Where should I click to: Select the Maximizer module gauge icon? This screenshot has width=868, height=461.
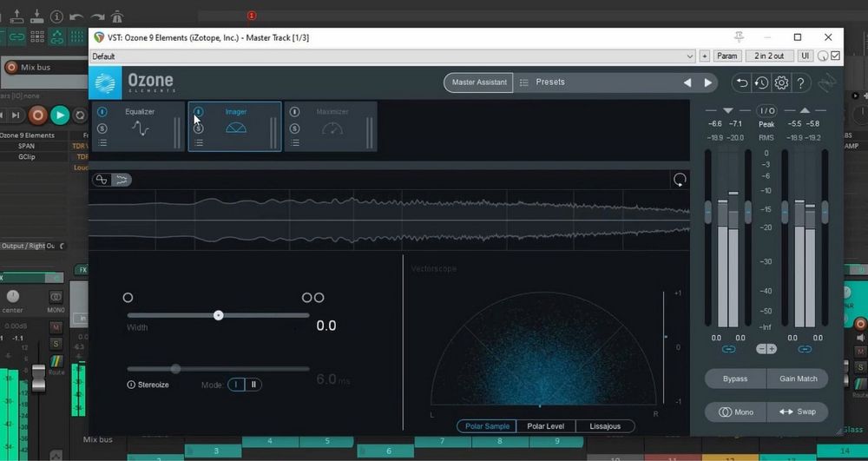[x=332, y=128]
